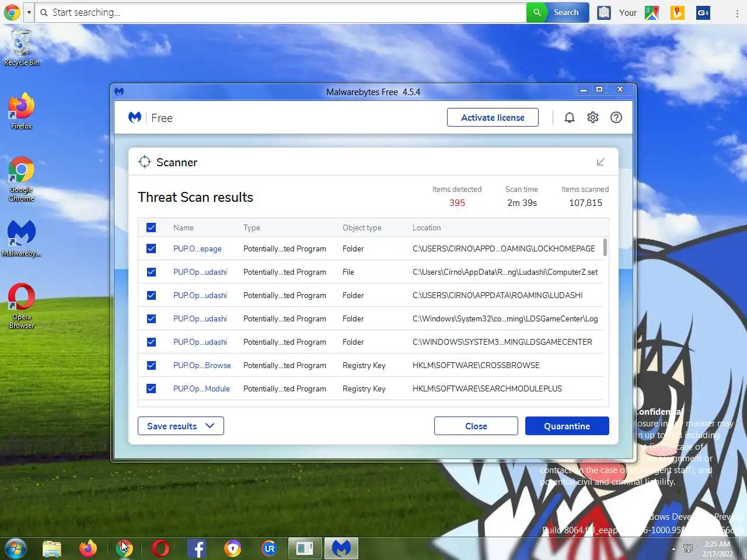Viewport: 747px width, 560px height.
Task: Select the Firefox desktop shortcut
Action: tap(22, 111)
